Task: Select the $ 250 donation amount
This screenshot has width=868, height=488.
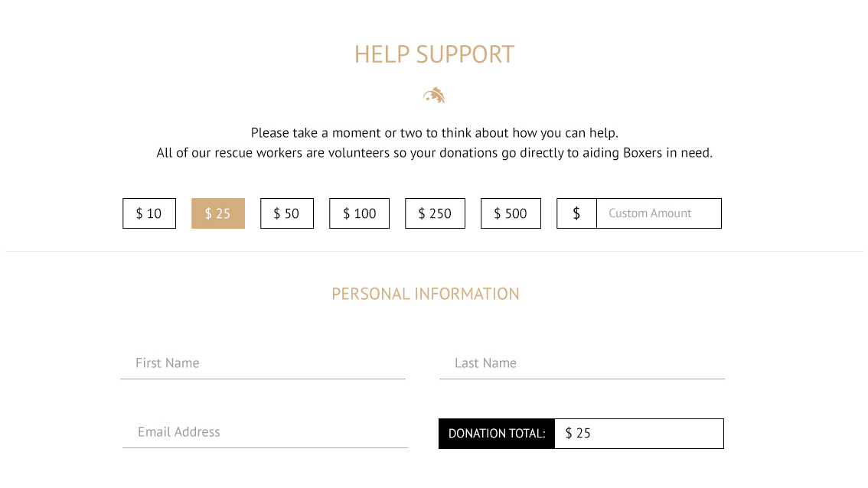Action: [x=435, y=213]
